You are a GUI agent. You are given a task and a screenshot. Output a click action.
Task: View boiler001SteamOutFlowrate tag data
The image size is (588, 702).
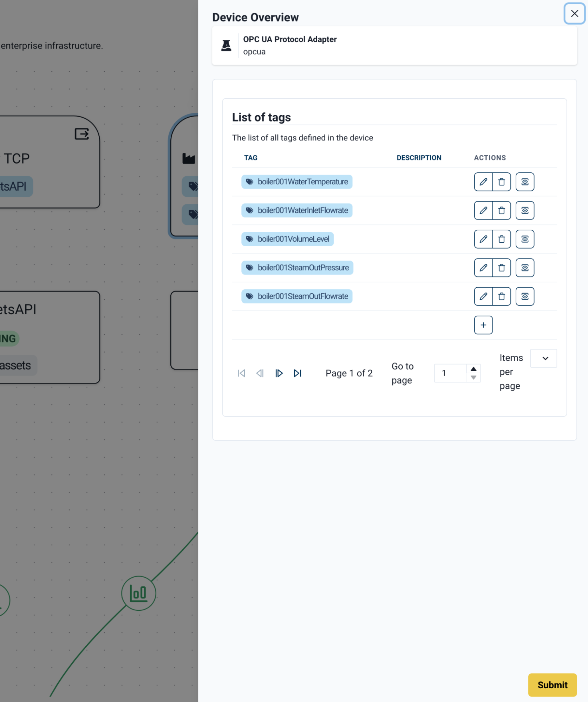tap(525, 296)
